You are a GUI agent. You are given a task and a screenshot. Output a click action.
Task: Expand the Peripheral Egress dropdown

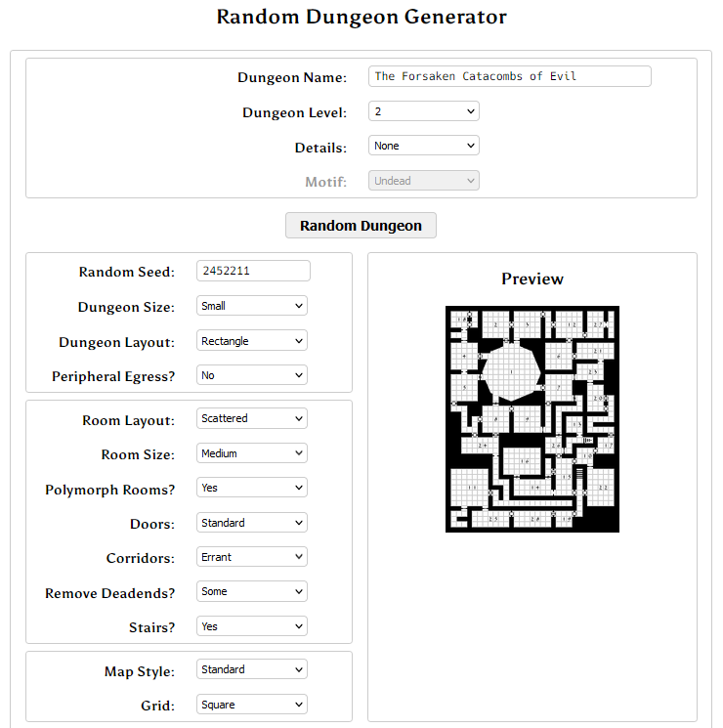pos(252,375)
